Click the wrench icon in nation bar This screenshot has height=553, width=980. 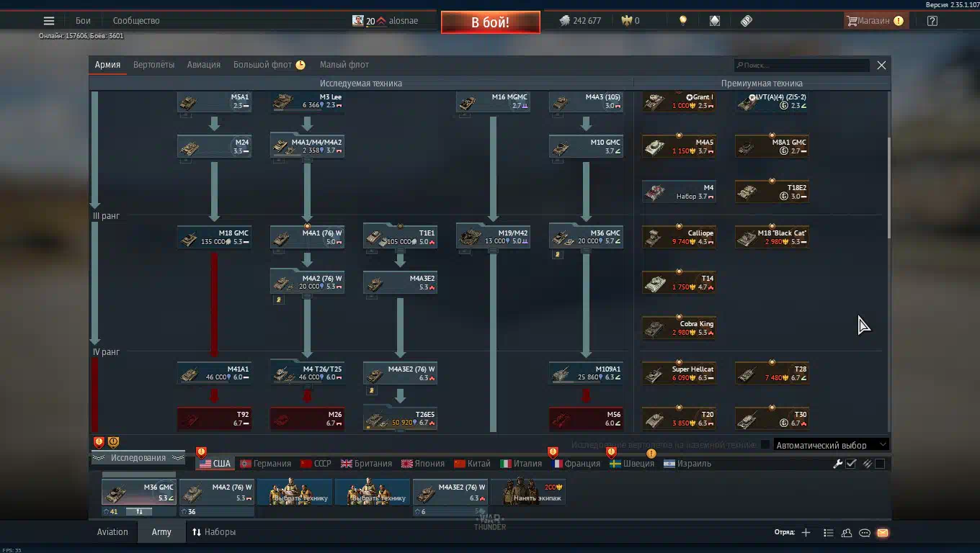click(x=837, y=464)
